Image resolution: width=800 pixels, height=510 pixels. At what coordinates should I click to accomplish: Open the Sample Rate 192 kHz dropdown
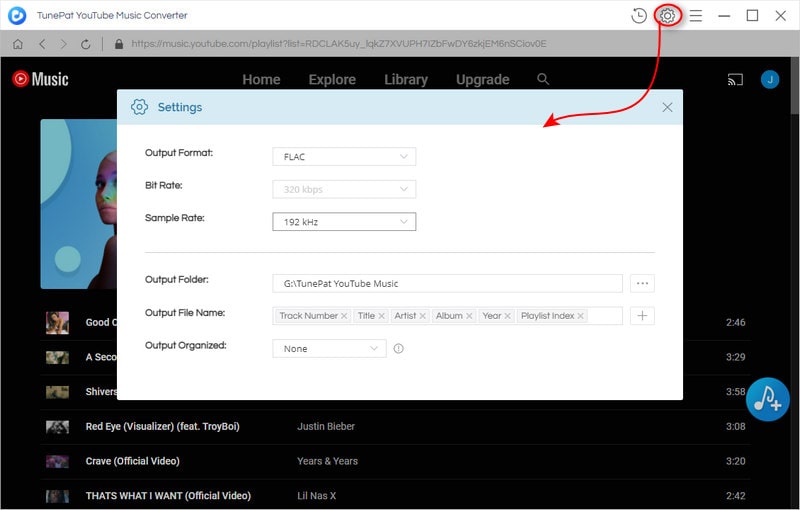click(x=344, y=222)
